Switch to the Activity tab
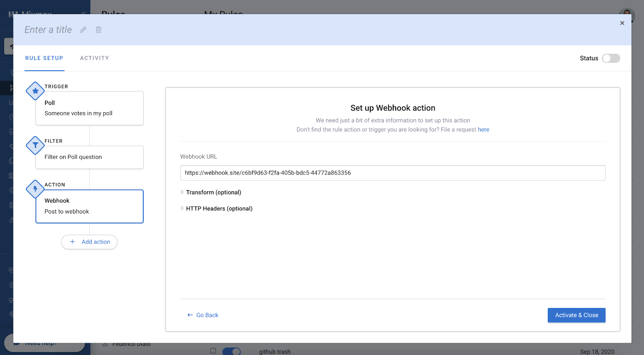The height and width of the screenshot is (355, 644). tap(95, 58)
